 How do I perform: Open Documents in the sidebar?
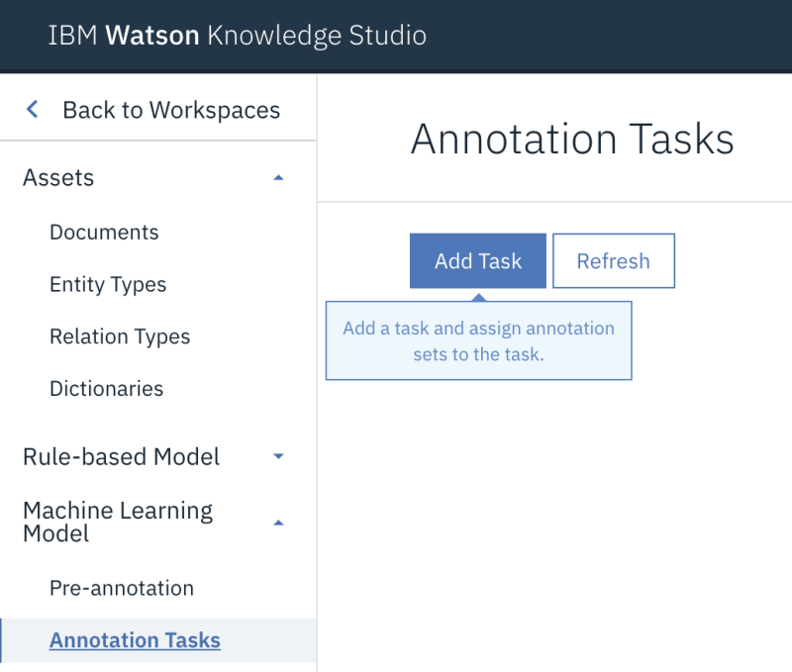point(104,233)
